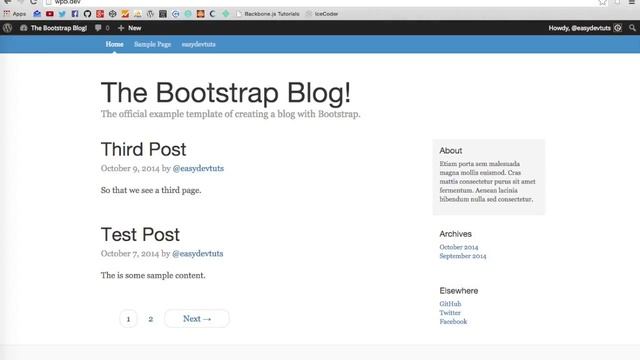This screenshot has width=640, height=360.
Task: Click the About sidebar heading
Action: (x=451, y=151)
